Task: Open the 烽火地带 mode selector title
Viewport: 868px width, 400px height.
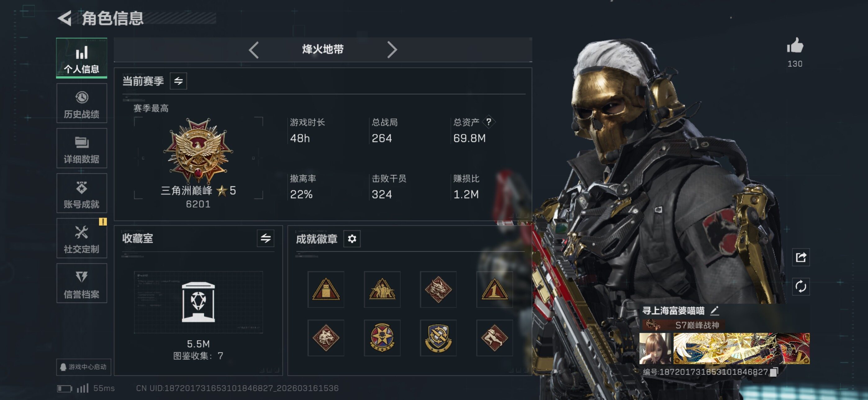Action: click(x=323, y=50)
